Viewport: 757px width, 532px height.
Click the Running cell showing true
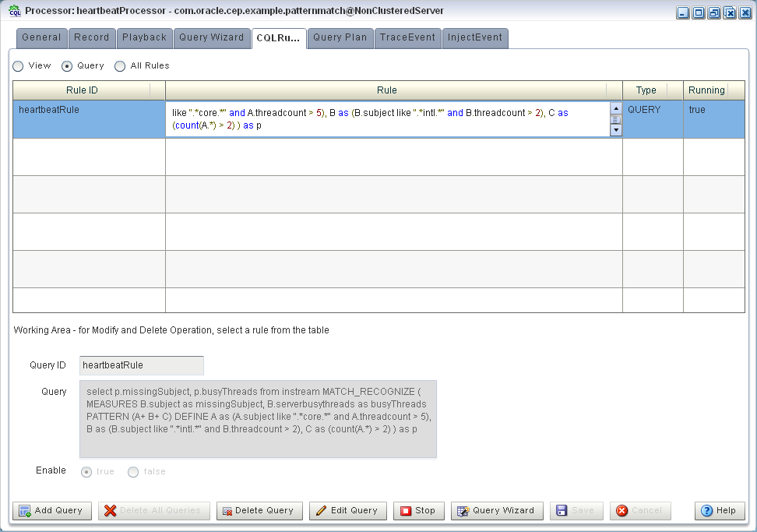[714, 119]
